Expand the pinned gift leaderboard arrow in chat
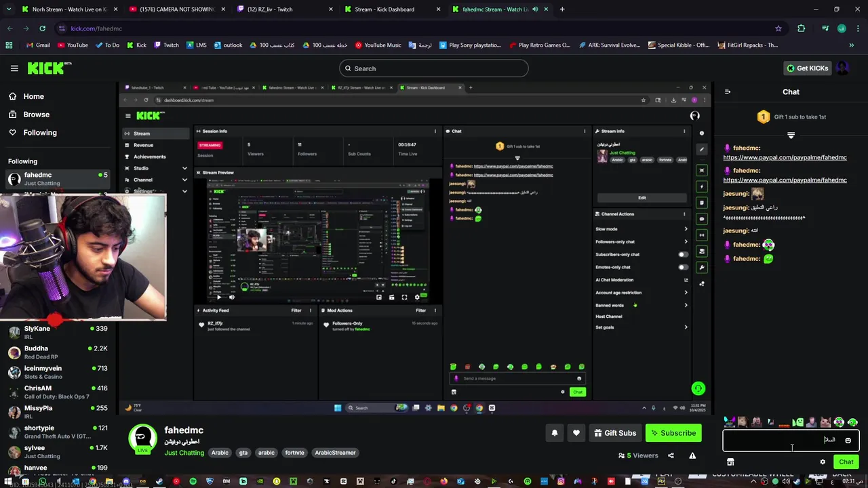Screen dimensions: 868x488 click(791, 136)
